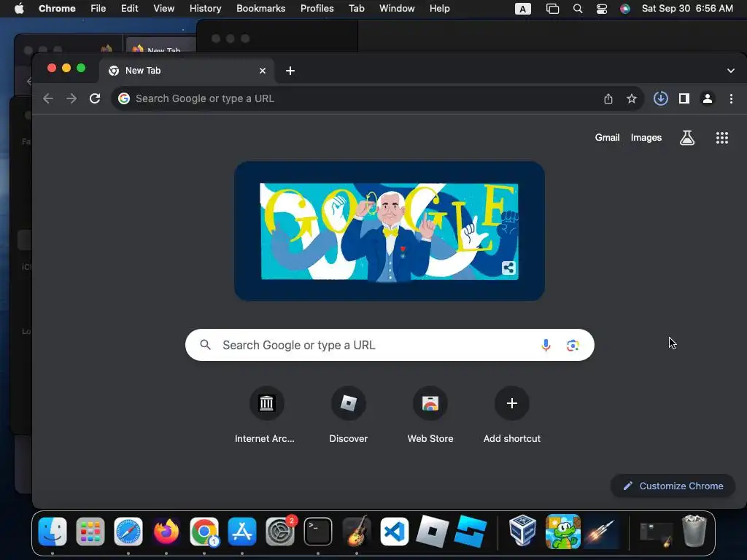The height and width of the screenshot is (560, 747).
Task: Open the Internet Archive shortcut
Action: tap(266, 415)
